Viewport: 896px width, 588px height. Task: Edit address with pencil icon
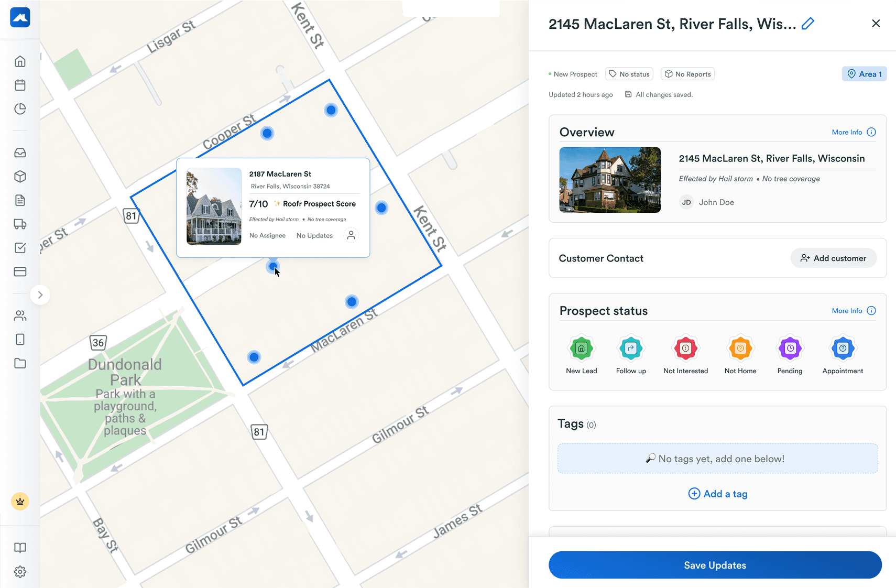[x=808, y=24]
